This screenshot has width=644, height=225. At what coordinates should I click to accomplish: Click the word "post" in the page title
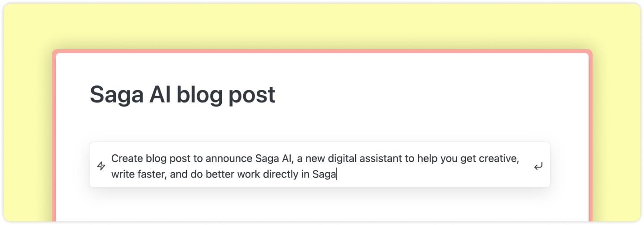click(253, 95)
